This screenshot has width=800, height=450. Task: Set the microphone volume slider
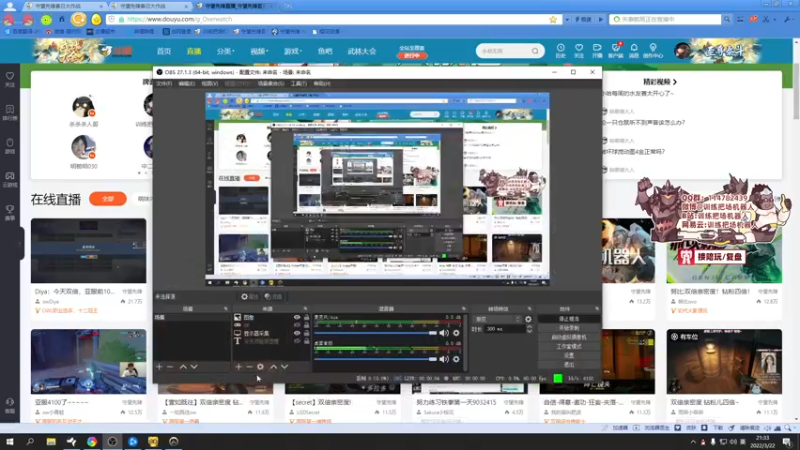pos(376,333)
